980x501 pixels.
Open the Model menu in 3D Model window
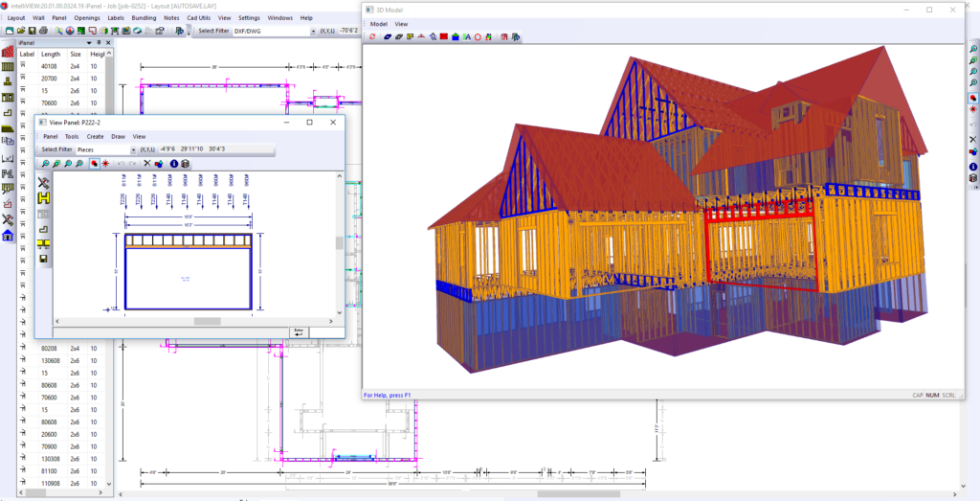379,24
